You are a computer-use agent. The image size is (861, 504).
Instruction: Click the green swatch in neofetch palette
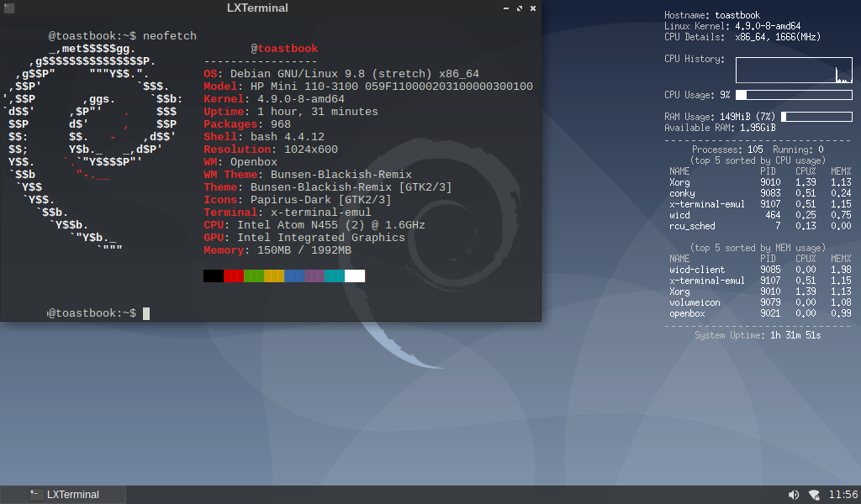pos(254,276)
